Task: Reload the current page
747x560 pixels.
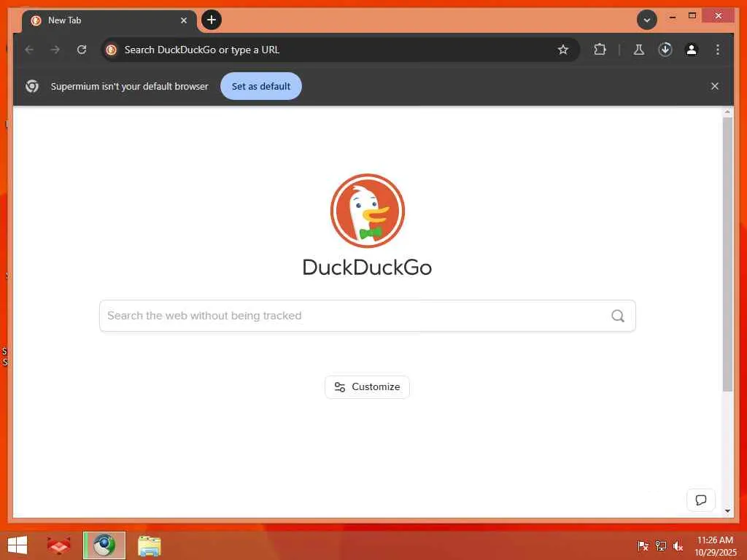Action: (82, 50)
